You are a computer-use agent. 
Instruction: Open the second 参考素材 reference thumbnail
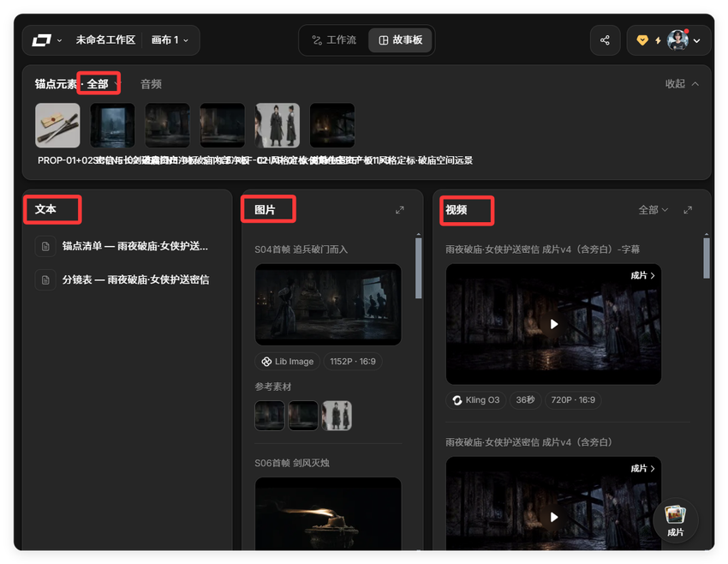(x=303, y=416)
